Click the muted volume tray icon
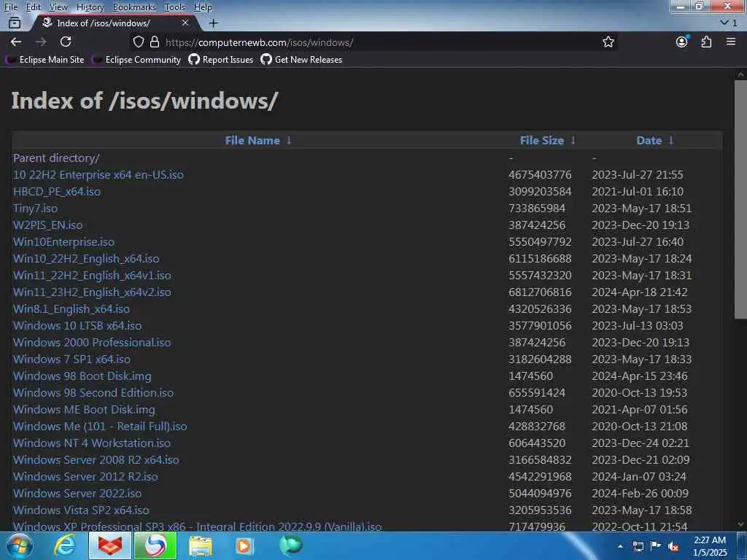Image resolution: width=747 pixels, height=560 pixels. pos(673,547)
